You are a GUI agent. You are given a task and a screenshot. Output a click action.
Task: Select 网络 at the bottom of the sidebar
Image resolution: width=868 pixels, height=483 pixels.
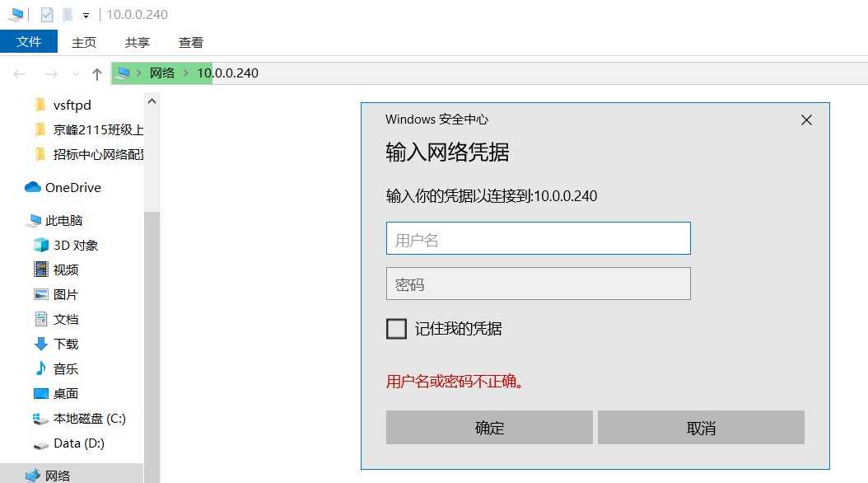coord(58,476)
